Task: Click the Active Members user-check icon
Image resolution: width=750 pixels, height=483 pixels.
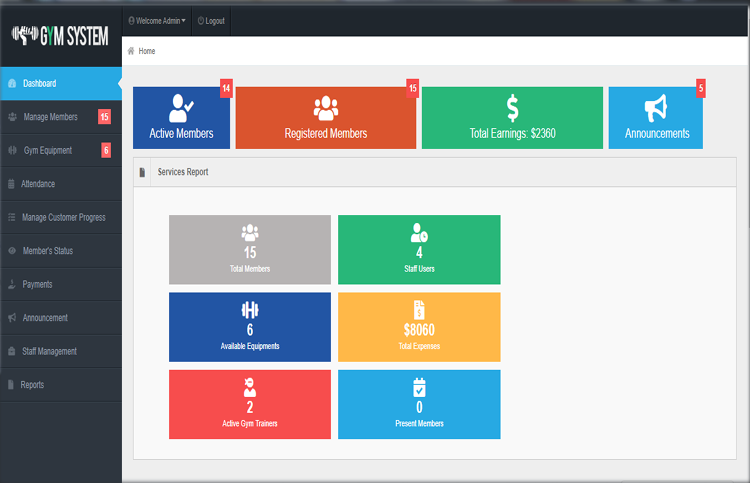Action: click(182, 108)
